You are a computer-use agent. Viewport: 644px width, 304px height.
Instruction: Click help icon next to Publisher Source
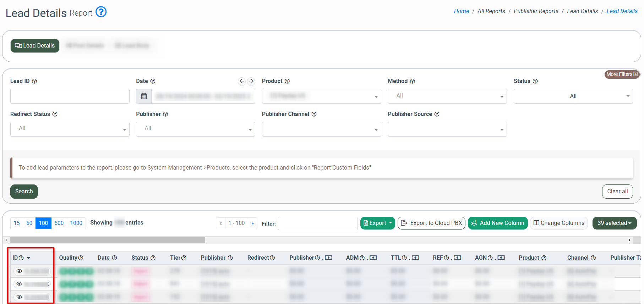(437, 114)
